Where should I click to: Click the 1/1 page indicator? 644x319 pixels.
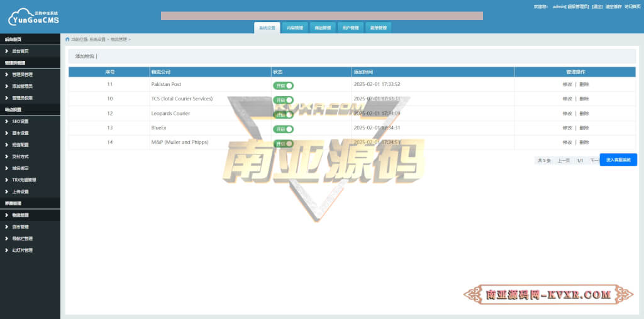580,161
